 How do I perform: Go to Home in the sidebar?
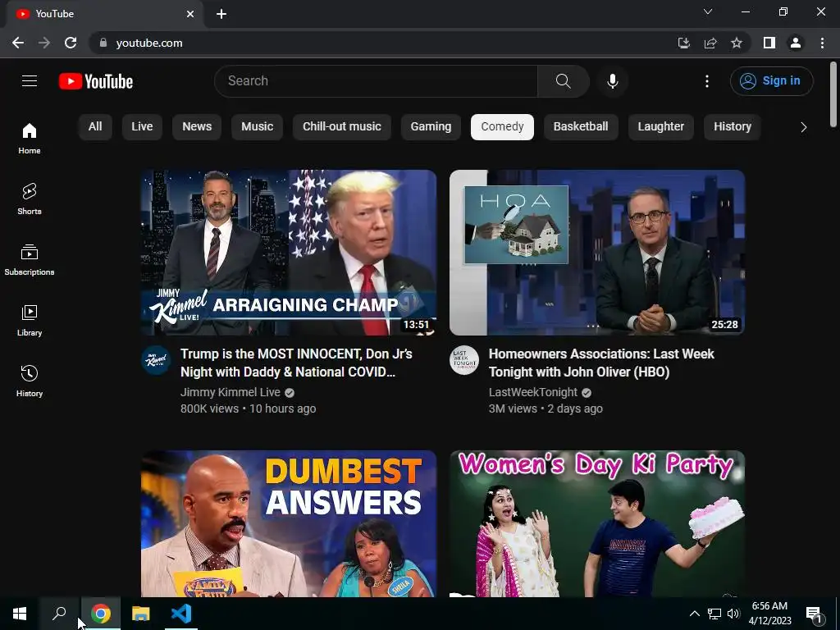[30, 138]
